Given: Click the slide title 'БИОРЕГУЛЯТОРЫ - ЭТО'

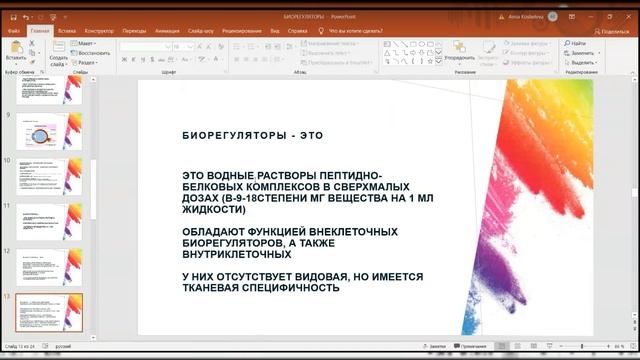Looking at the screenshot, I should click(253, 136).
